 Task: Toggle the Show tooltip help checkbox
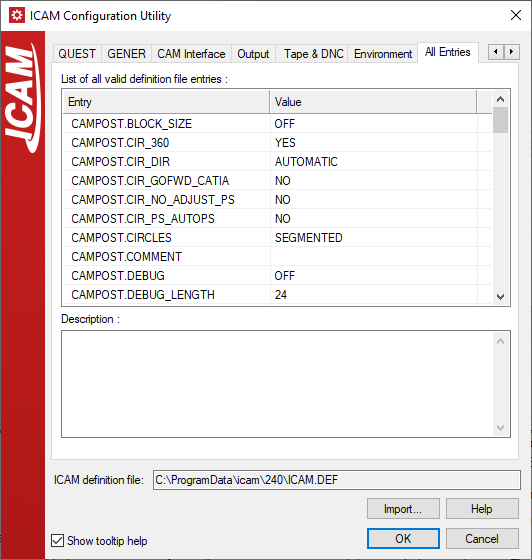[x=57, y=540]
